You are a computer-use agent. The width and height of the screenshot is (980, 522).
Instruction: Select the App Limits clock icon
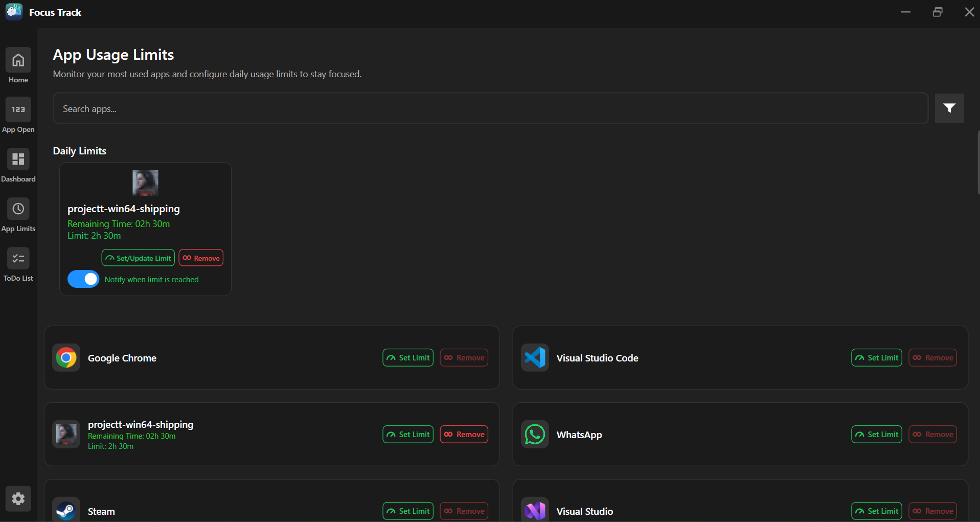click(18, 209)
